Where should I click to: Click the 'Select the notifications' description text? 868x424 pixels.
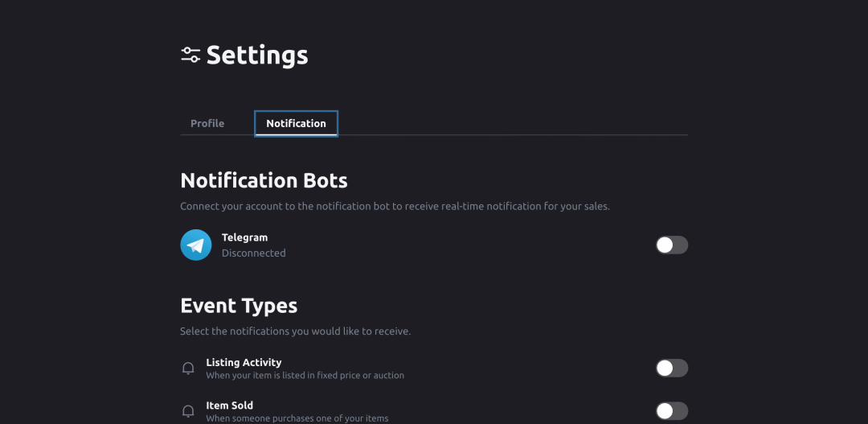pos(295,331)
